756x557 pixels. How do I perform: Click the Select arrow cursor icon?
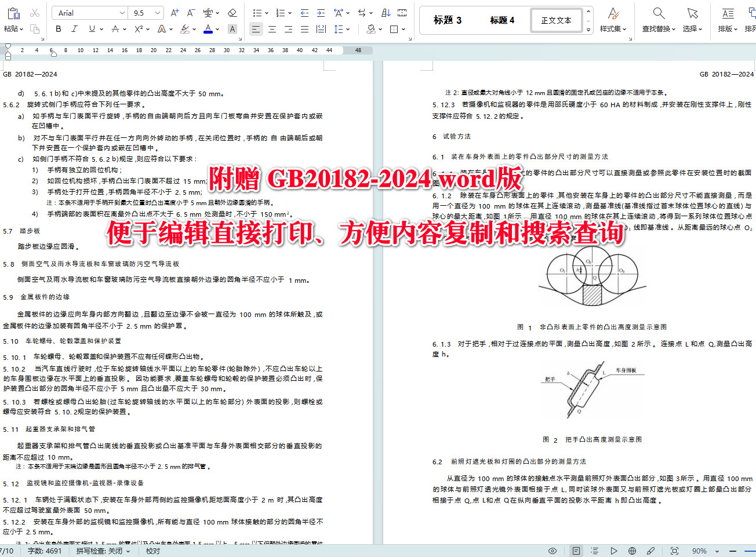(x=692, y=13)
